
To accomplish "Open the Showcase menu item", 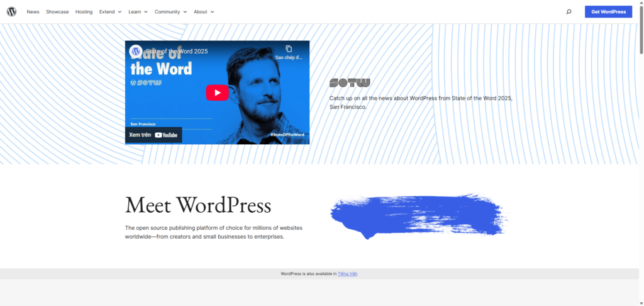I will (x=57, y=11).
